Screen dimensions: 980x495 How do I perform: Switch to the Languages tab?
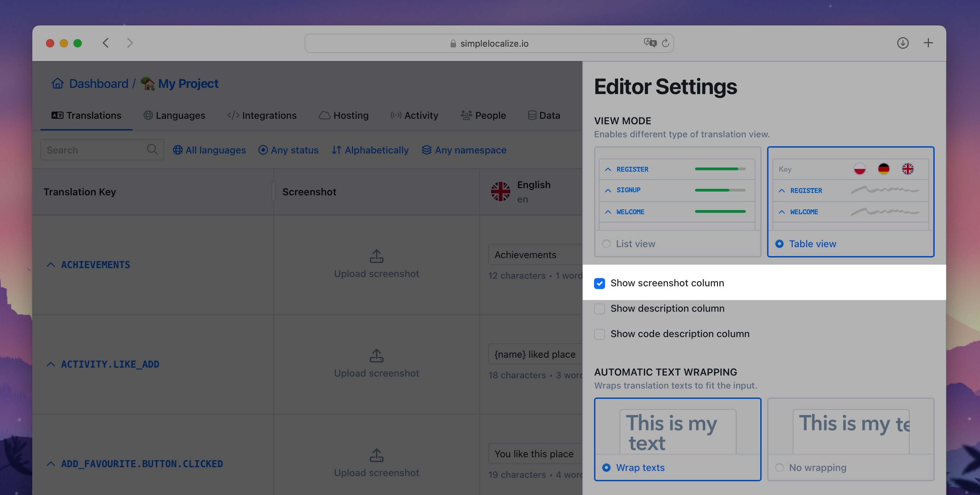pos(174,115)
